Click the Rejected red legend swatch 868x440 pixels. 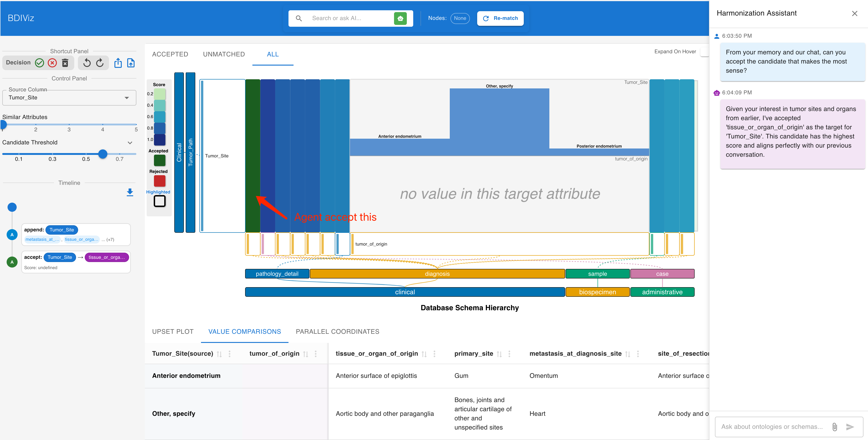pos(159,181)
